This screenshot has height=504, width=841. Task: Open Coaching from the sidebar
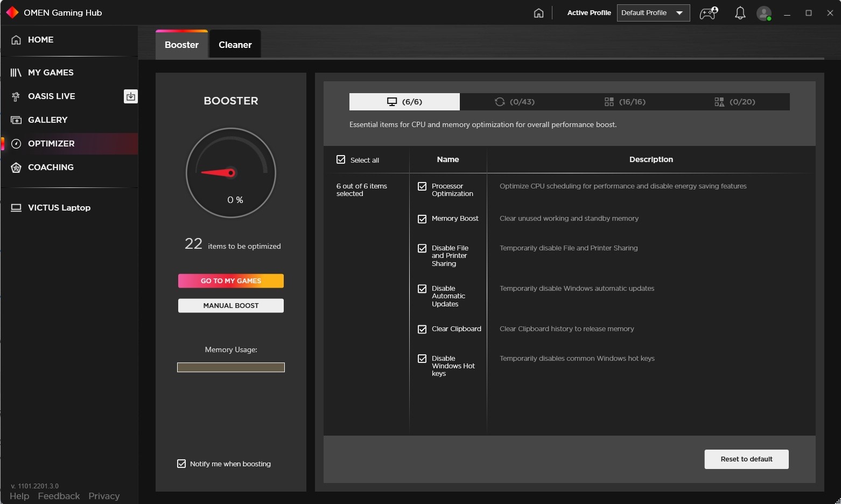(51, 167)
